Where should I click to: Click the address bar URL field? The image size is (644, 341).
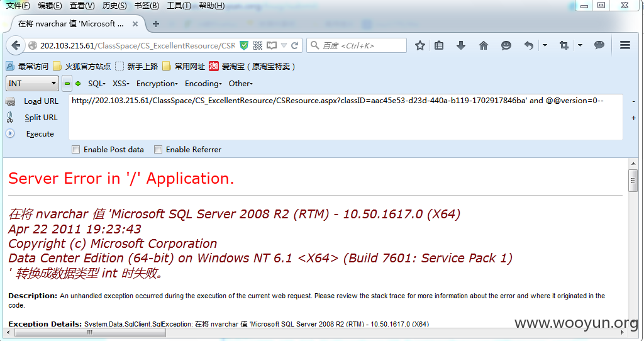coord(137,45)
